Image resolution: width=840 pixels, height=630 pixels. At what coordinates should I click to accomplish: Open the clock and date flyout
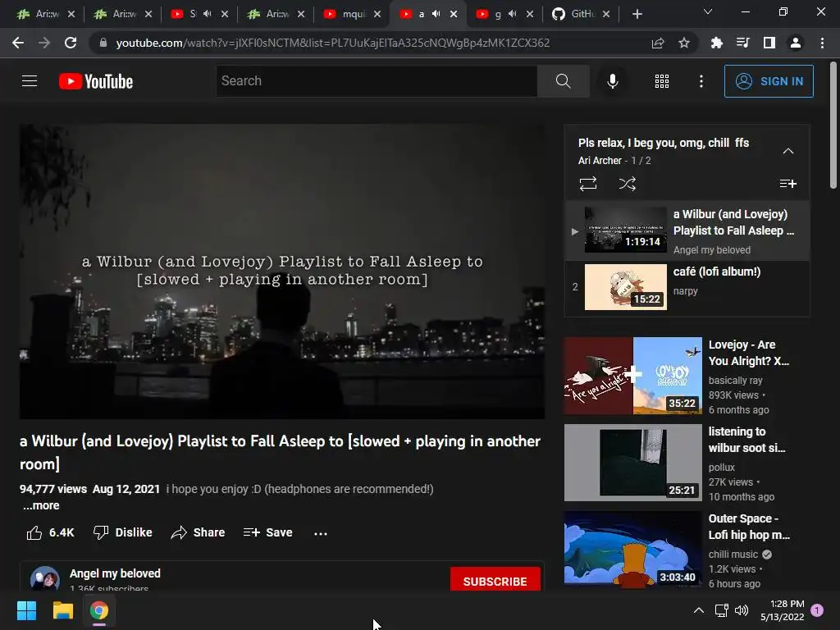[782, 610]
